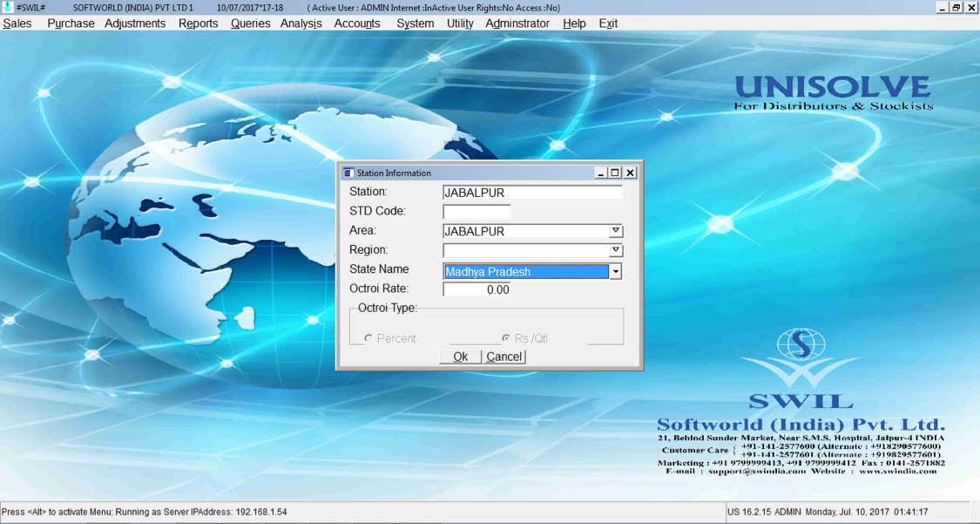
Task: Open the System menu
Action: (x=415, y=24)
